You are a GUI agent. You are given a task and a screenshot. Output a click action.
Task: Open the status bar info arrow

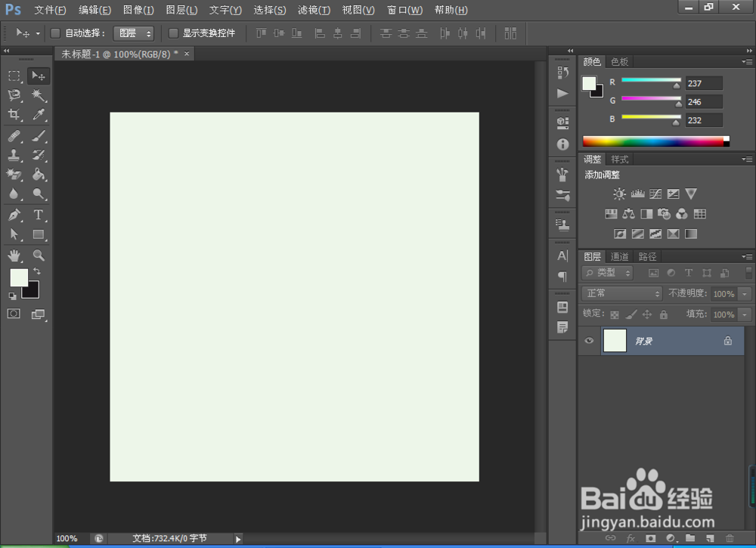coord(237,540)
